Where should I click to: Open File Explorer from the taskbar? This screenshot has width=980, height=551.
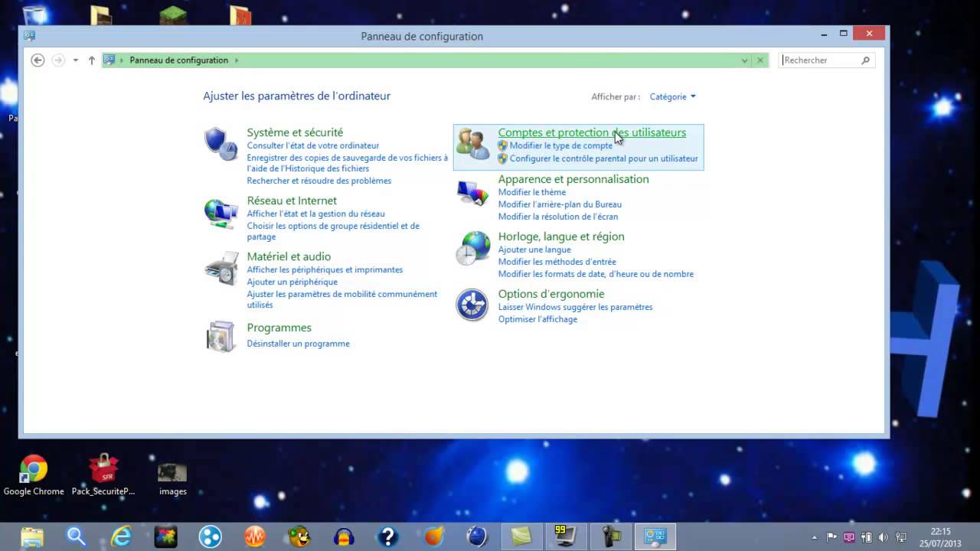[32, 536]
